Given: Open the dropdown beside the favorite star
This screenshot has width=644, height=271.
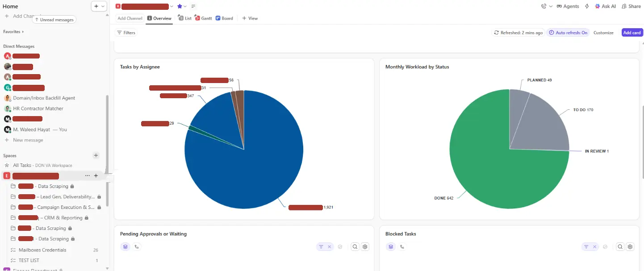Looking at the screenshot, I should (x=185, y=6).
